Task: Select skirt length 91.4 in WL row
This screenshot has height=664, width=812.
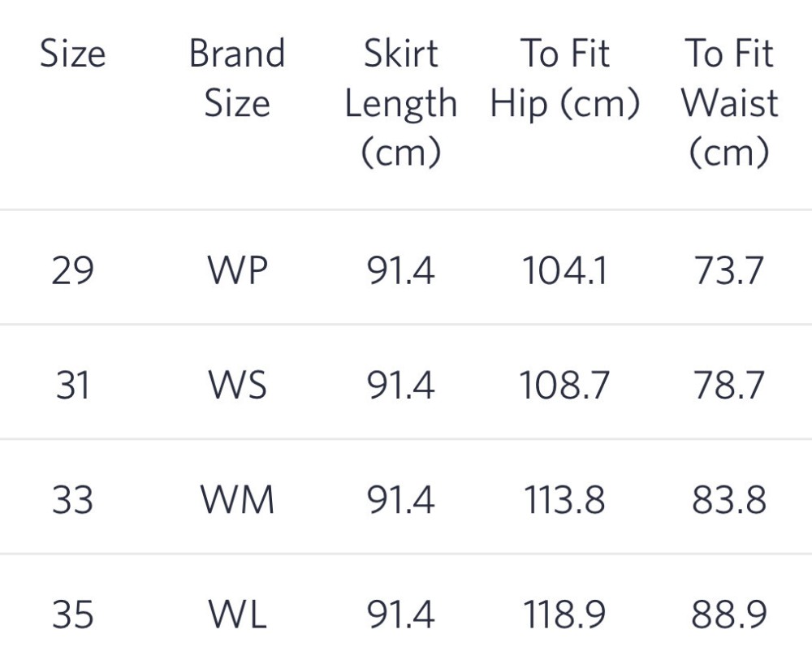Action: pos(400,615)
